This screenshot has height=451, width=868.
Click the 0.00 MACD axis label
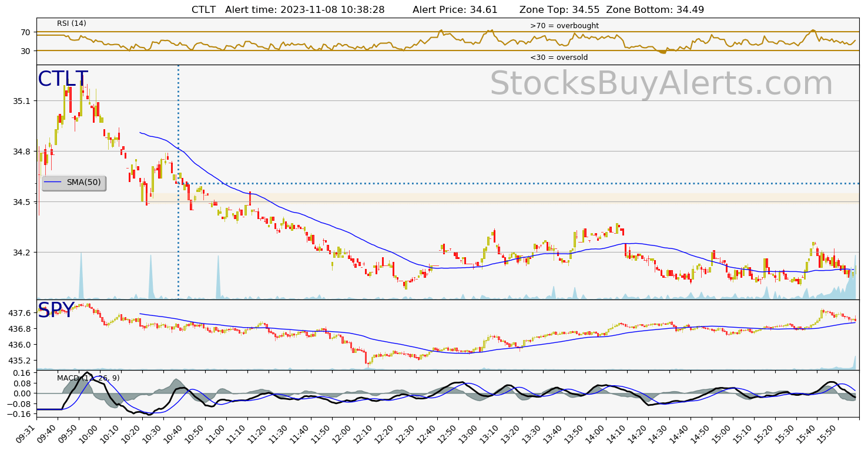(22, 393)
